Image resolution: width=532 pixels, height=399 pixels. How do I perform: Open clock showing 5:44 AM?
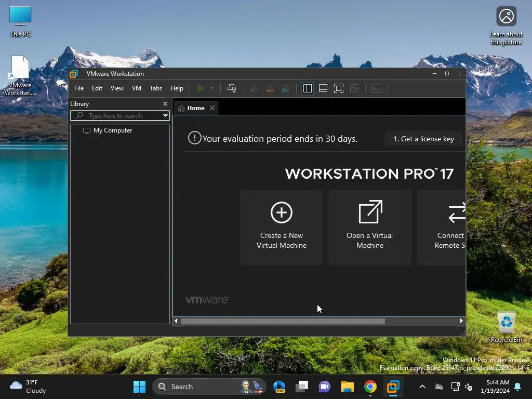click(x=495, y=387)
